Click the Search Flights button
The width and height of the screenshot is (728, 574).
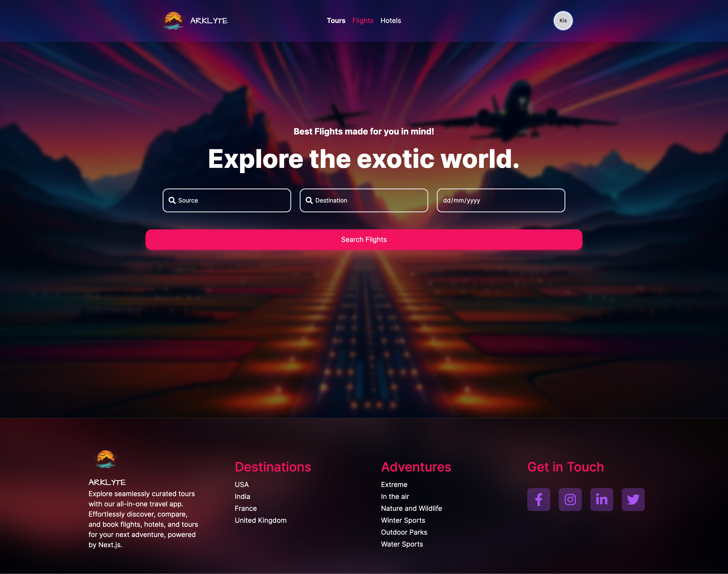pyautogui.click(x=364, y=239)
